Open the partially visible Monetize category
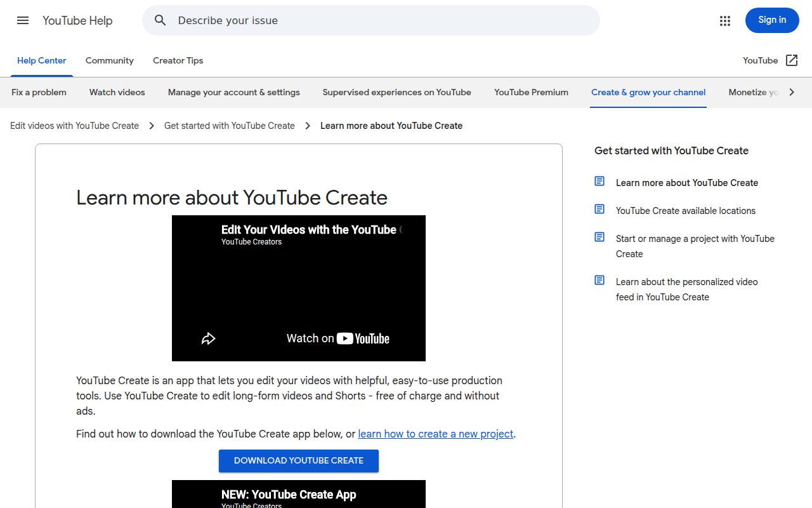Image resolution: width=812 pixels, height=508 pixels. pos(754,92)
